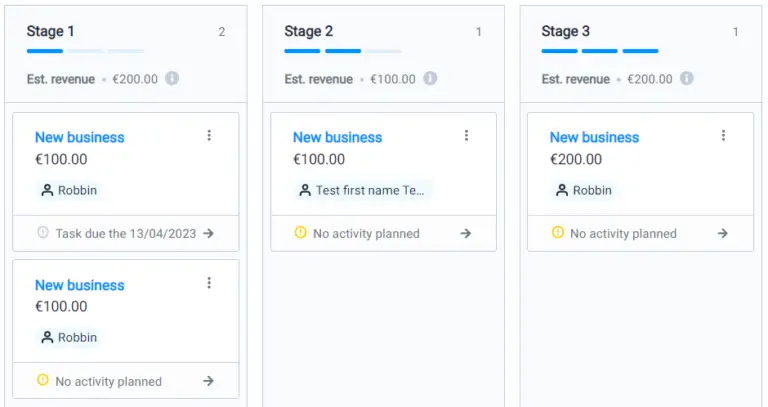Image resolution: width=768 pixels, height=407 pixels.
Task: Click info icon next to Stage 2 revenue
Action: click(430, 79)
